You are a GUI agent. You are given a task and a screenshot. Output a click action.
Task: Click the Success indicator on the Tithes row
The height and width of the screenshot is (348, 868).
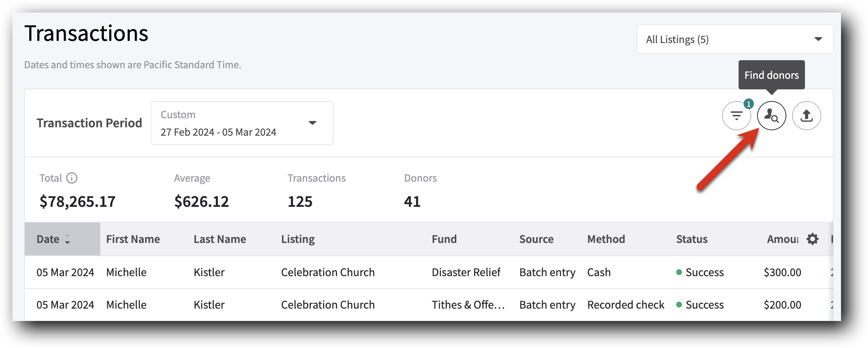(679, 304)
